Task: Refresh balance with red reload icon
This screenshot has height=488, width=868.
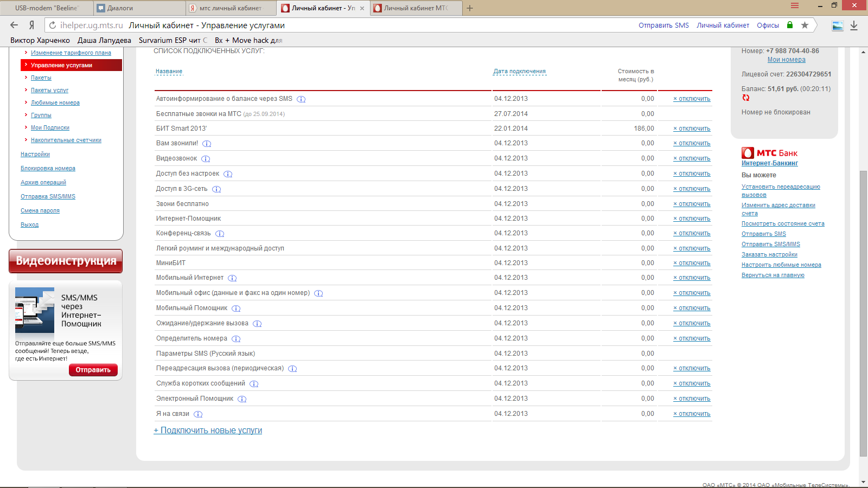Action: (x=746, y=98)
